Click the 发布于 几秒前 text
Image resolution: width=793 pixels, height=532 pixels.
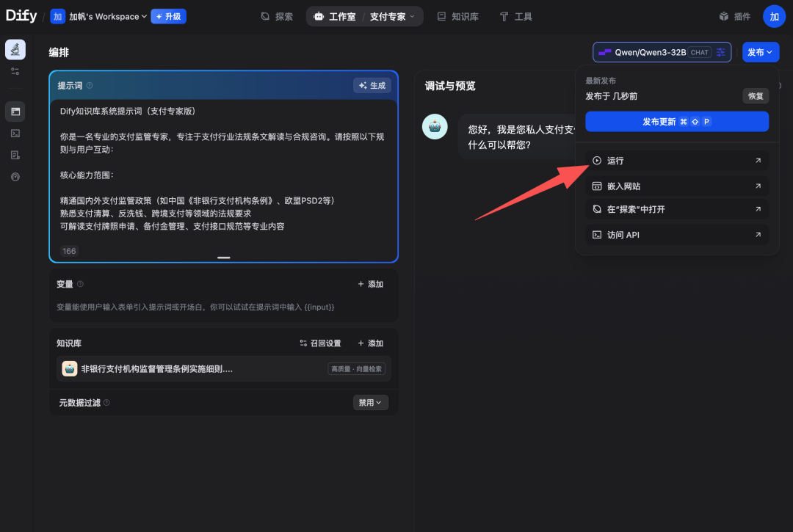[x=612, y=96]
